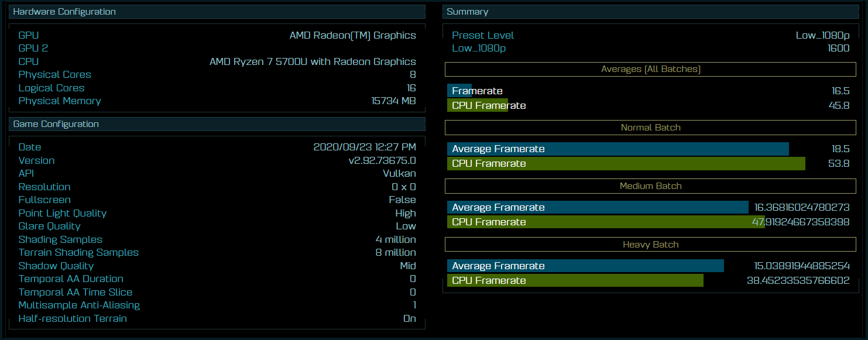Click the Physical Memory 15734 MB value
The image size is (868, 340).
pyautogui.click(x=393, y=101)
